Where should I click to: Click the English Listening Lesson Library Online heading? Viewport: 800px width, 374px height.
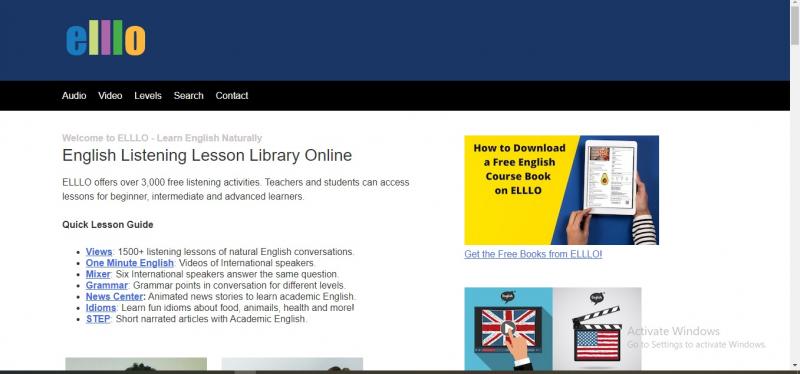click(x=207, y=155)
